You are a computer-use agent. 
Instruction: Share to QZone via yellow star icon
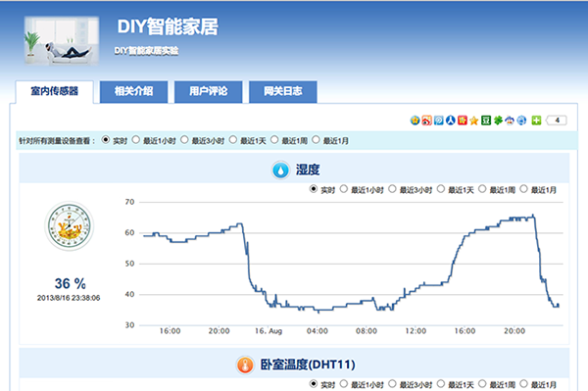pos(415,120)
